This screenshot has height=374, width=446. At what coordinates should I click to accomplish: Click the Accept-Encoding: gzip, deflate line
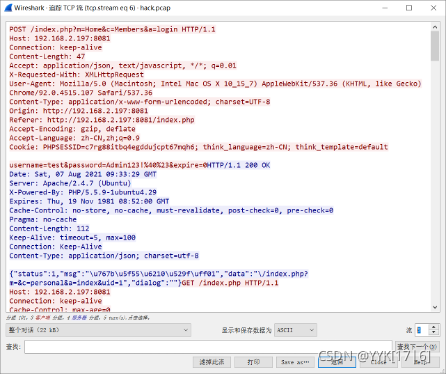click(72, 129)
